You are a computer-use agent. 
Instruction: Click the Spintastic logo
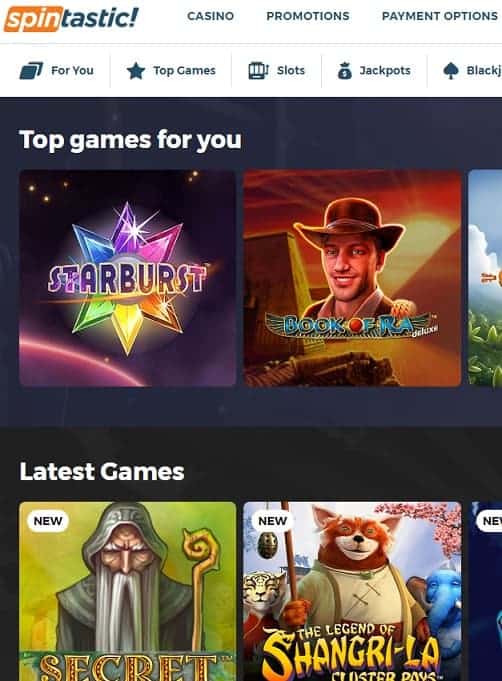71,19
